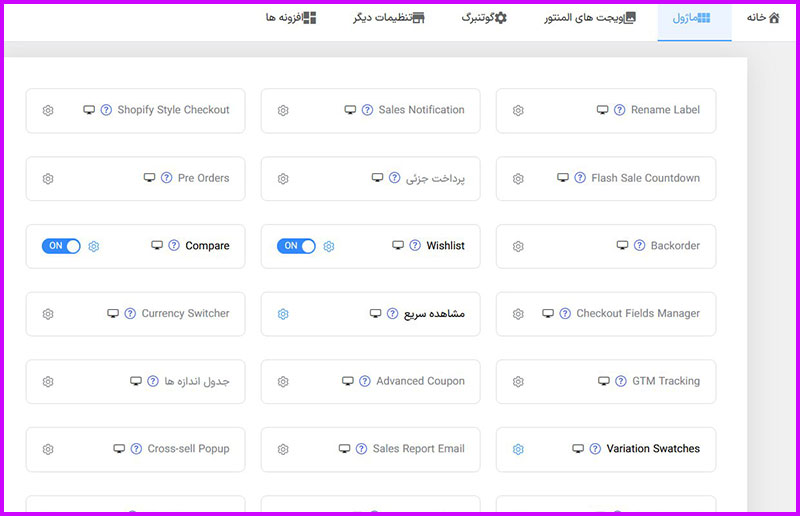Go to the گوتنبرگ tab

[x=484, y=18]
